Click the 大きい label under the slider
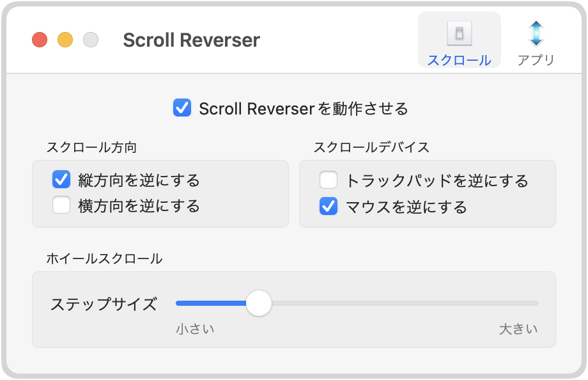 coord(518,329)
